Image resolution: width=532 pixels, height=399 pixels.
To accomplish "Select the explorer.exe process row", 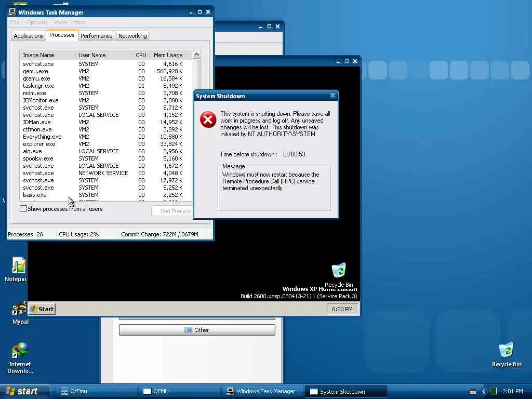I will pyautogui.click(x=106, y=144).
